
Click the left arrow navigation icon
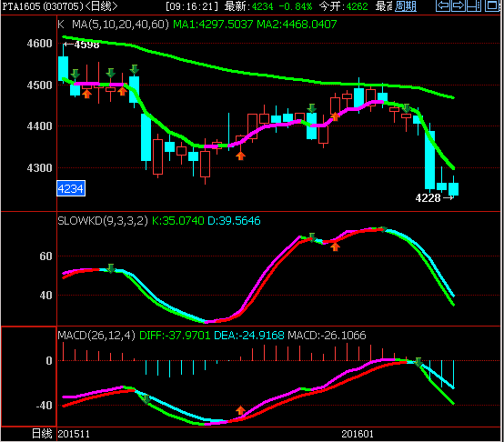pos(443,5)
